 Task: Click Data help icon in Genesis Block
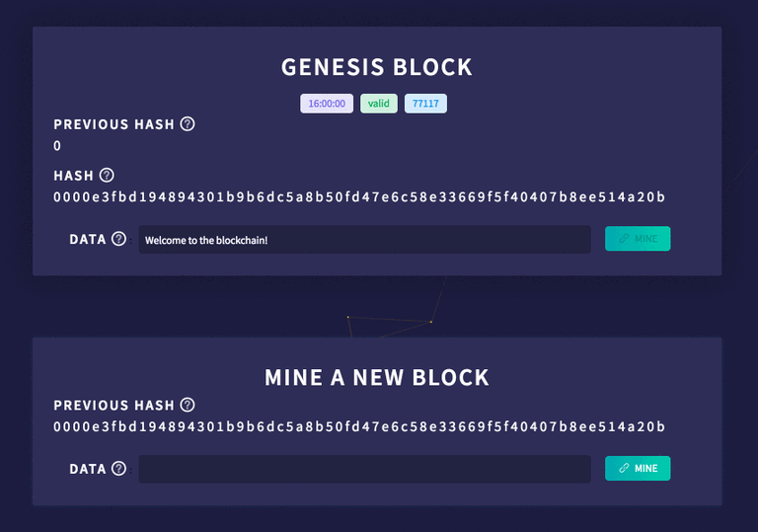tap(119, 239)
